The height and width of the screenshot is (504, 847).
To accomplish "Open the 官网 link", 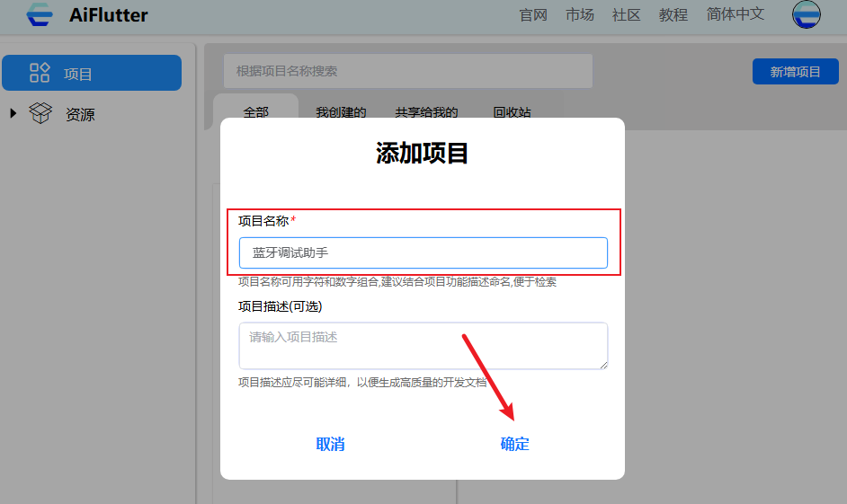I will click(x=533, y=14).
